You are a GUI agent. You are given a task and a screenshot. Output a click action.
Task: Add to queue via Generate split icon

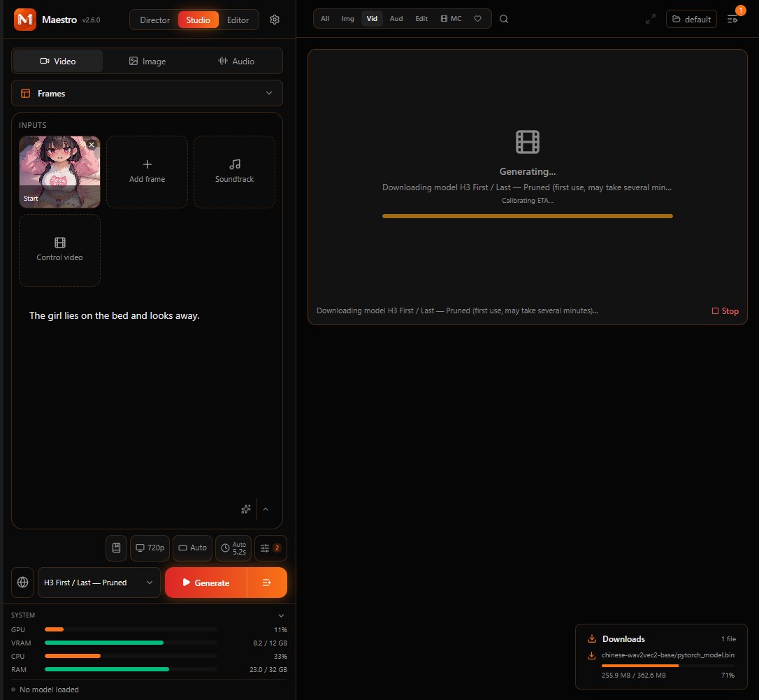click(267, 583)
